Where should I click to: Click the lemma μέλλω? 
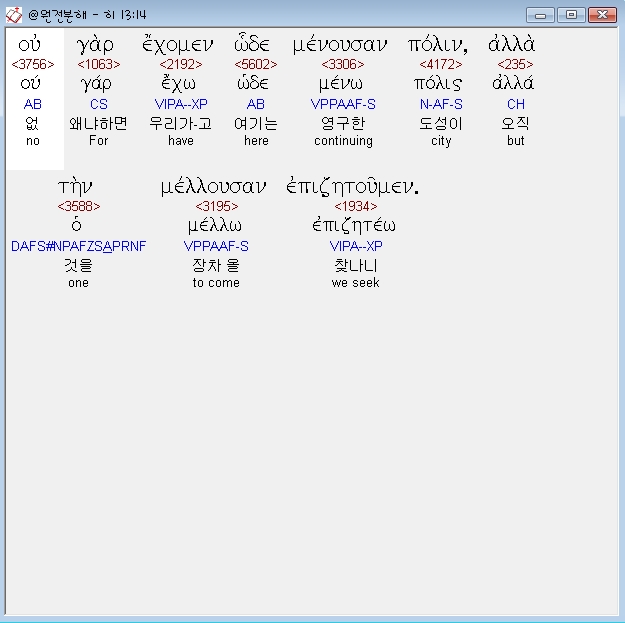coord(215,226)
